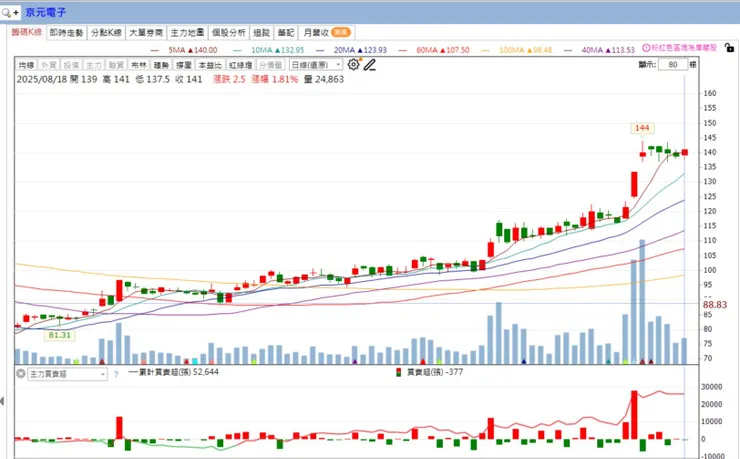Toggle the 趨勢 trend overlay

pyautogui.click(x=161, y=65)
